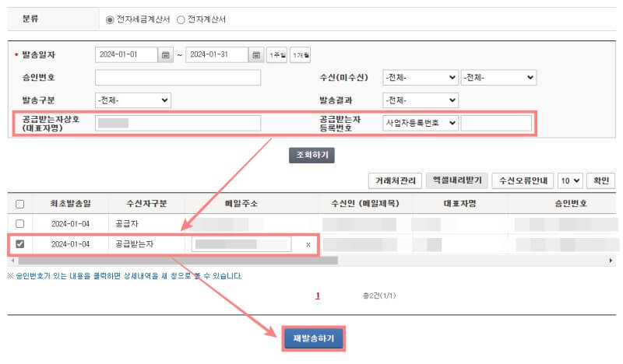Click 거래처관리 button
The image size is (623, 364).
[396, 181]
